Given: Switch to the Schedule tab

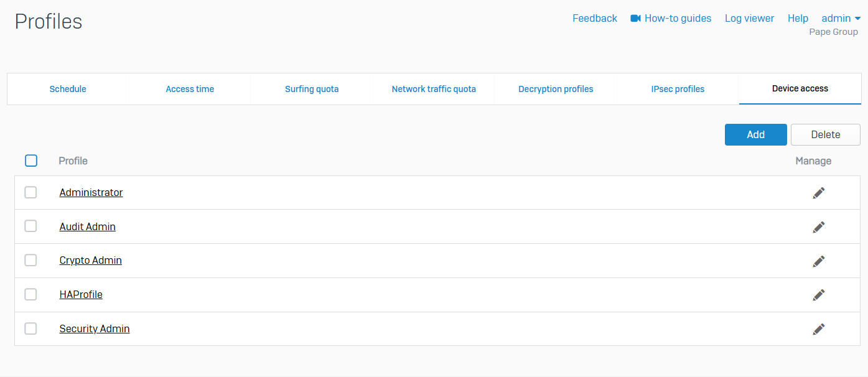Looking at the screenshot, I should click(x=68, y=89).
